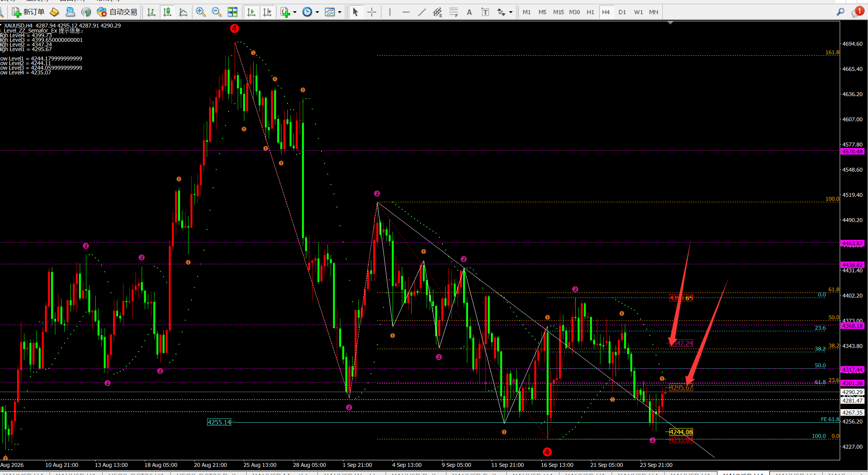This screenshot has width=868, height=475.
Task: Zoom in on the chart
Action: click(201, 12)
